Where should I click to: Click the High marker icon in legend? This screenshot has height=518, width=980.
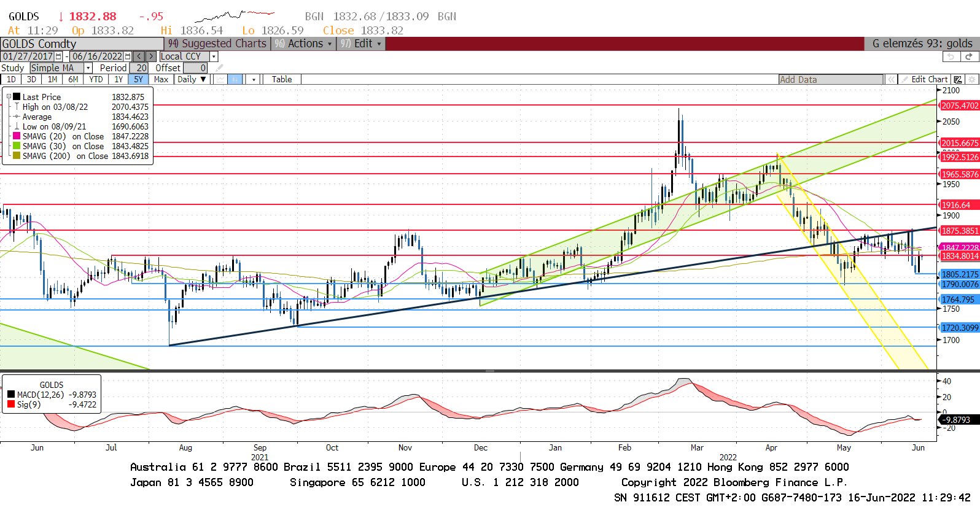(x=17, y=107)
